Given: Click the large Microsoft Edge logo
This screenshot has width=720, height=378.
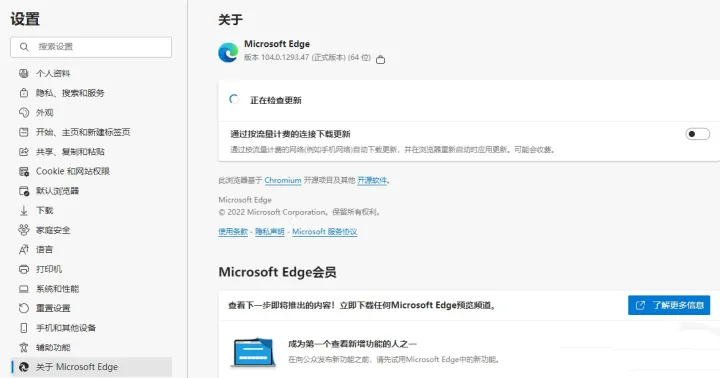Looking at the screenshot, I should (228, 52).
